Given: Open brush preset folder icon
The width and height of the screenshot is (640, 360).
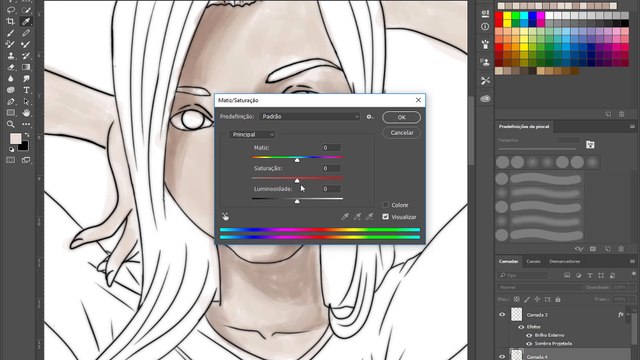Looking at the screenshot, I should (590, 144).
